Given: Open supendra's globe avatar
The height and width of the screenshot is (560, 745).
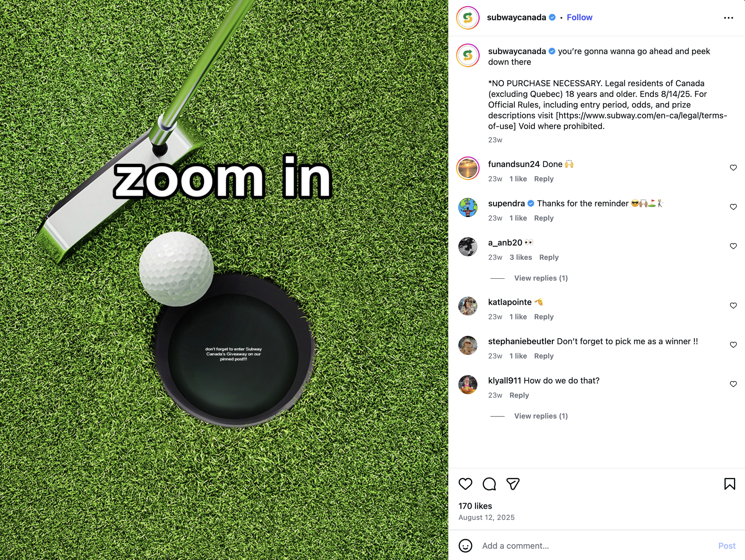Looking at the screenshot, I should (468, 207).
